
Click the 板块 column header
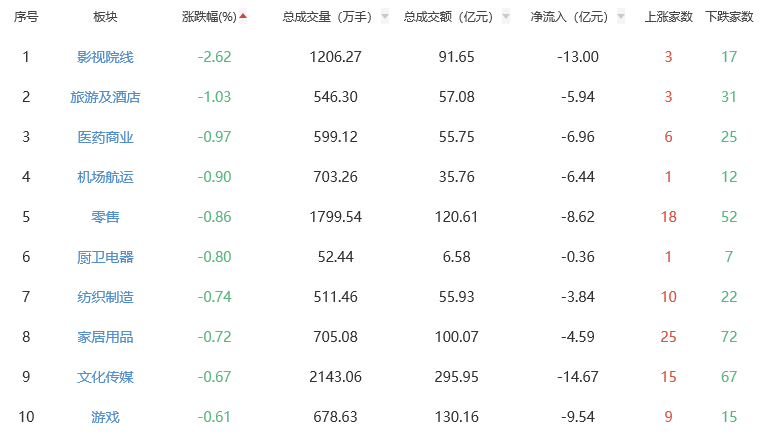coord(105,17)
